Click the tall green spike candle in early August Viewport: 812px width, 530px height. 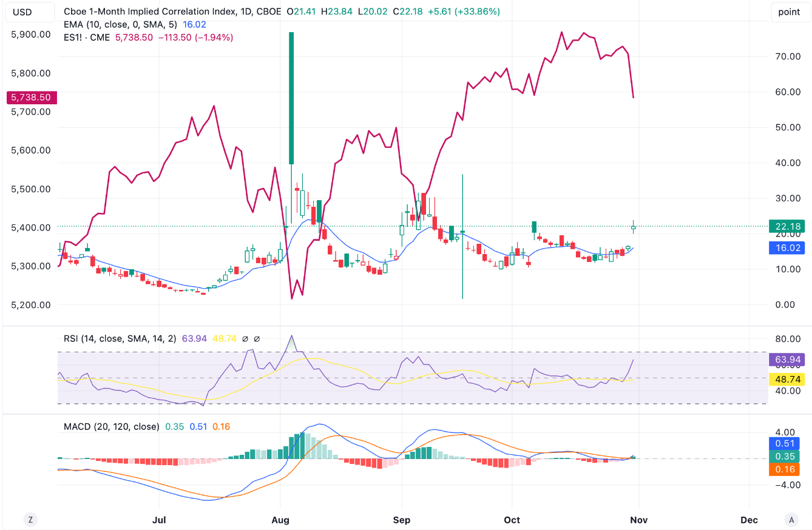pos(291,98)
